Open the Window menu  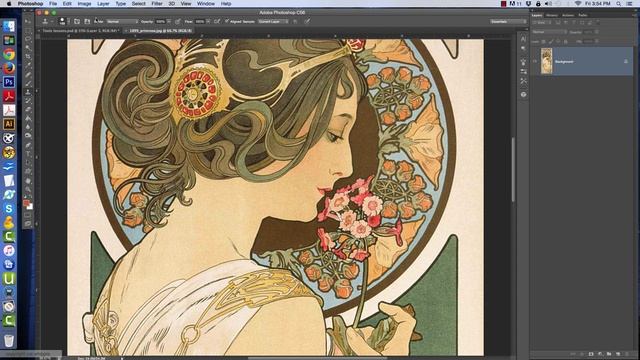click(x=206, y=3)
